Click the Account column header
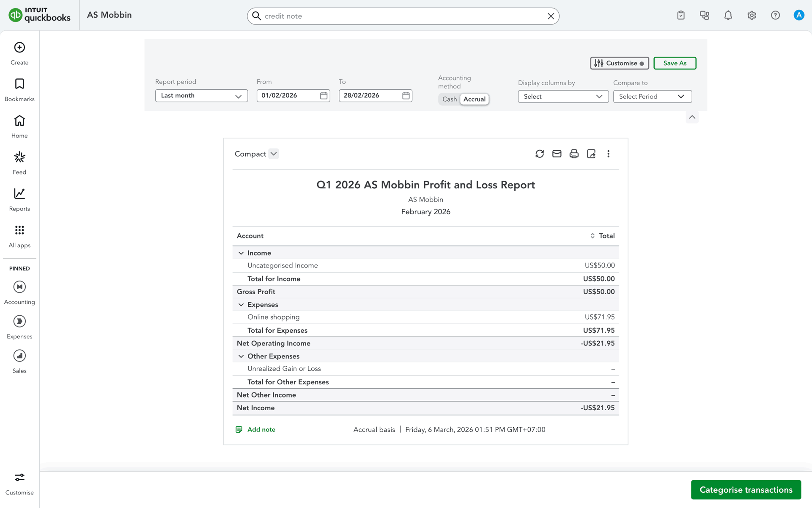 tap(250, 236)
